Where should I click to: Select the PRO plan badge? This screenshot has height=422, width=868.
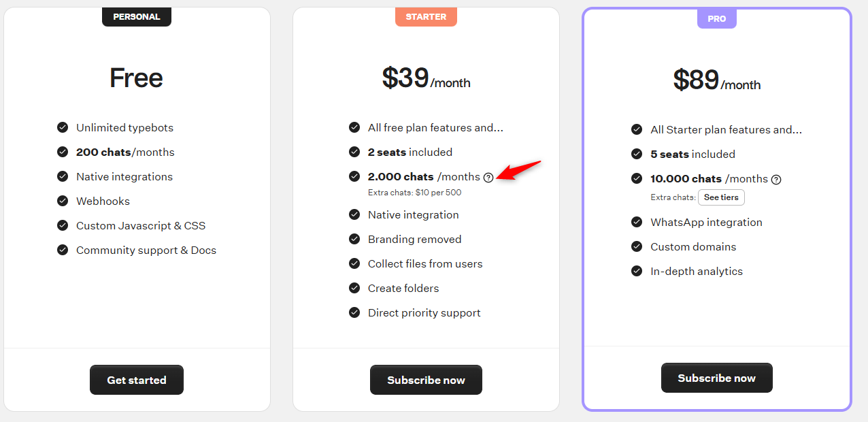(717, 19)
